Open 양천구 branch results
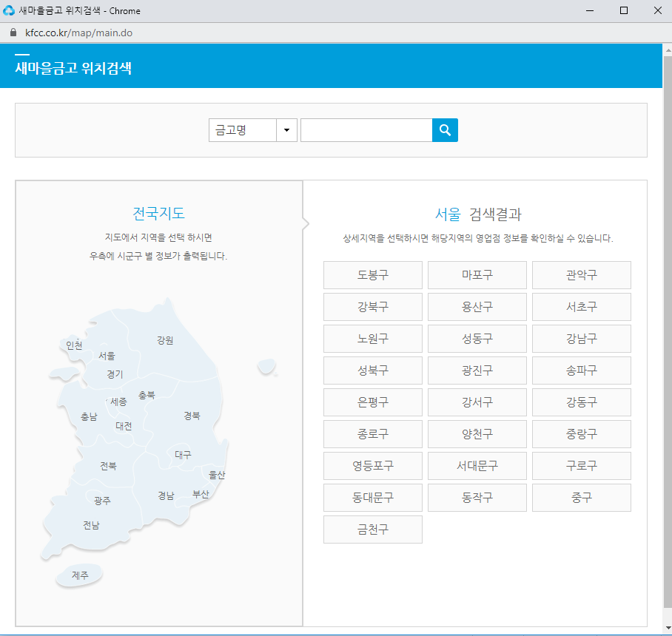Viewport: 672px width, 636px height. pos(477,434)
